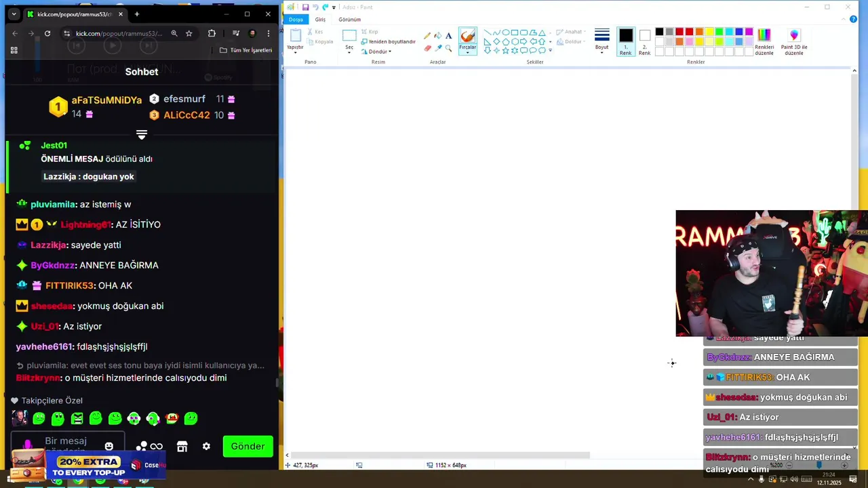Select the Pencil tool in Paint

point(427,36)
